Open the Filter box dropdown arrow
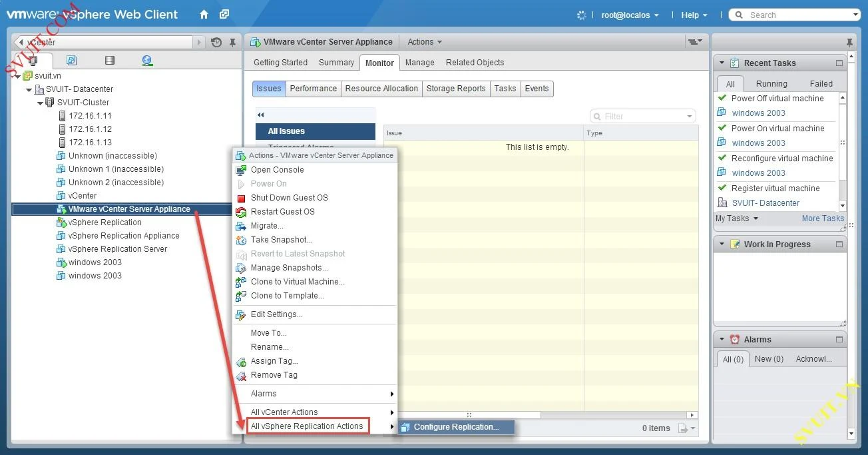 tap(690, 117)
